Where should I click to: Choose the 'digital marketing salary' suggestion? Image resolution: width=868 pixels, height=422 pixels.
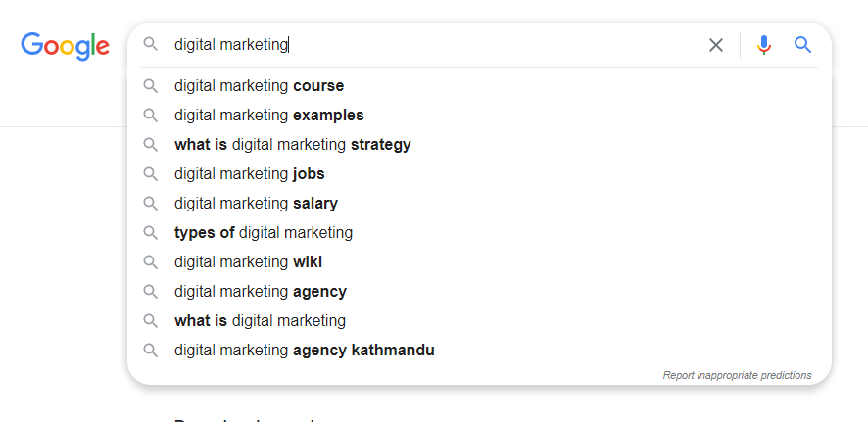pyautogui.click(x=479, y=203)
